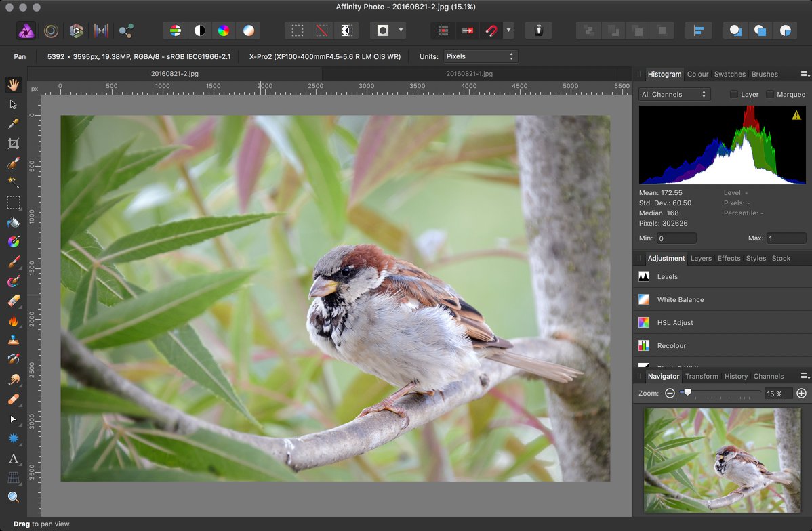Toggle the Quick Mask button
The width and height of the screenshot is (812, 531).
(x=383, y=30)
